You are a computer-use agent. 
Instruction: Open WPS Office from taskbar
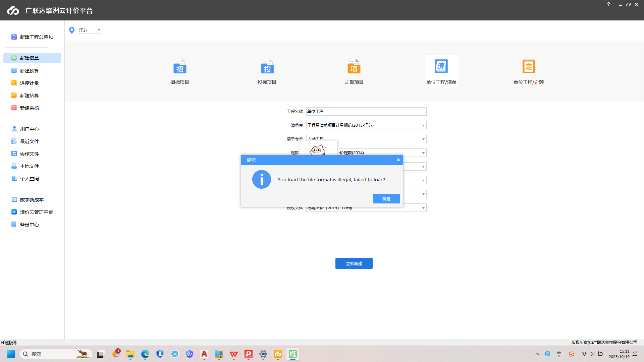pos(234,354)
